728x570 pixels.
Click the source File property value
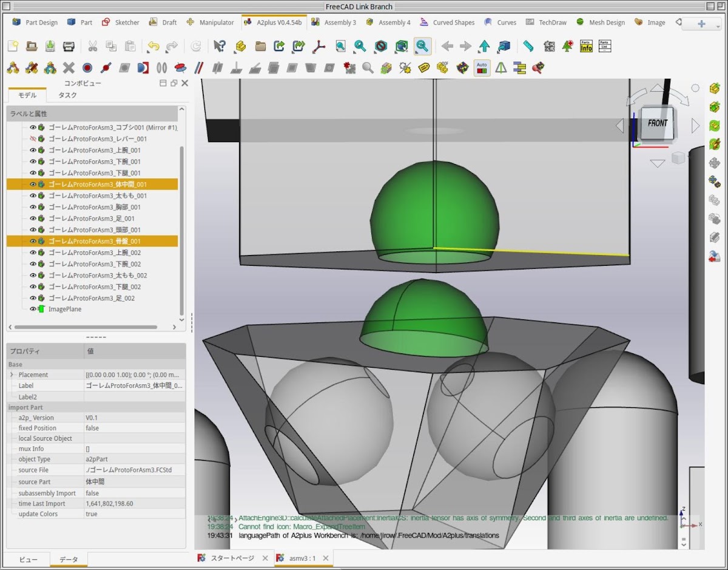click(x=135, y=470)
